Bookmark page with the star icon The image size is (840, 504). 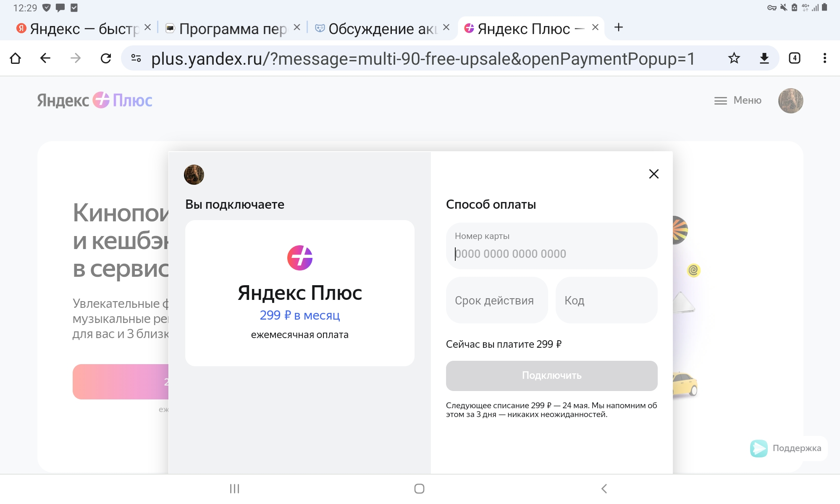point(734,58)
